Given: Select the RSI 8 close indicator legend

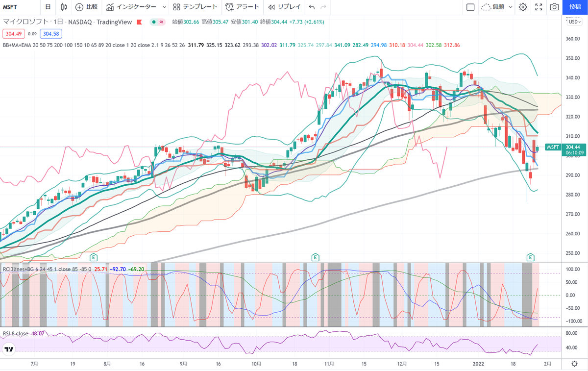Looking at the screenshot, I should 16,333.
